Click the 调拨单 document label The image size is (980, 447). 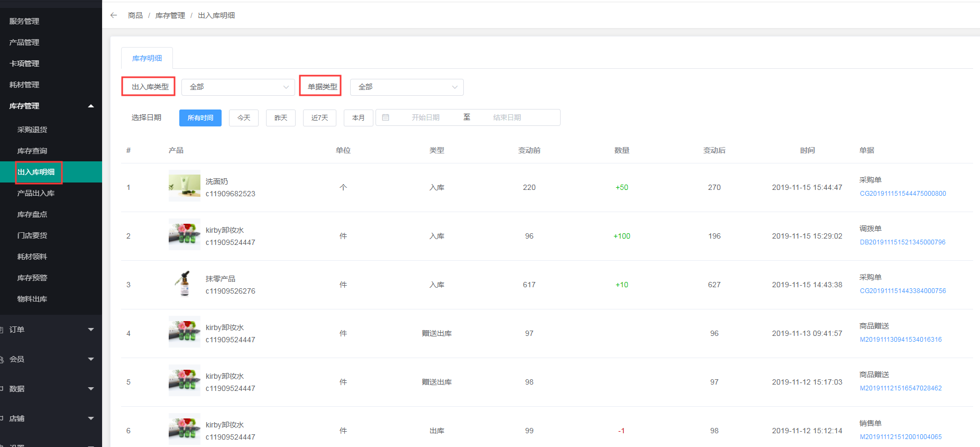point(871,229)
